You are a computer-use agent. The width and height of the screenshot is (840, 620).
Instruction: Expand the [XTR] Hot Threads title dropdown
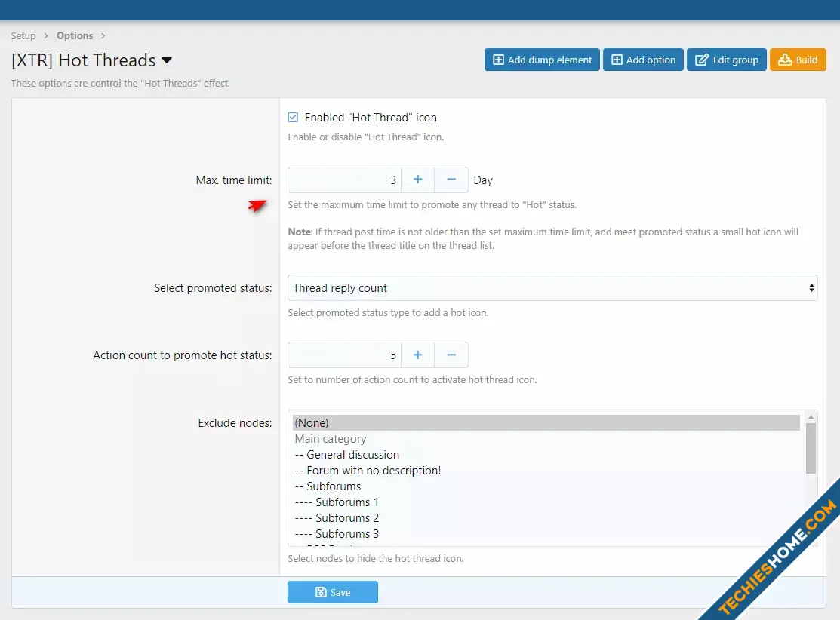[x=167, y=60]
